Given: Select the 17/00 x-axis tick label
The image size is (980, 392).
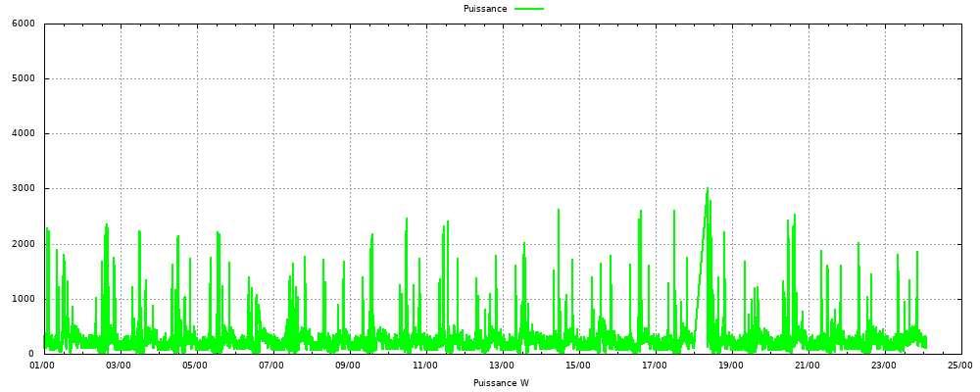Looking at the screenshot, I should tap(654, 366).
